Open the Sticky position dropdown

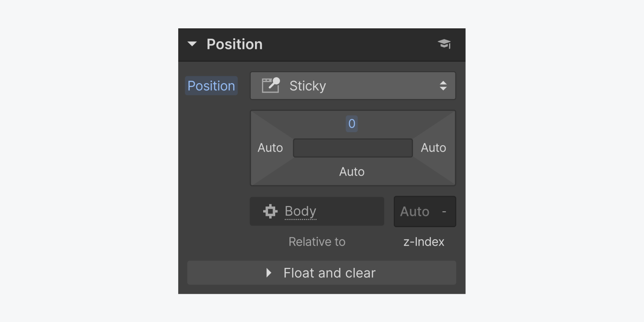(x=353, y=86)
